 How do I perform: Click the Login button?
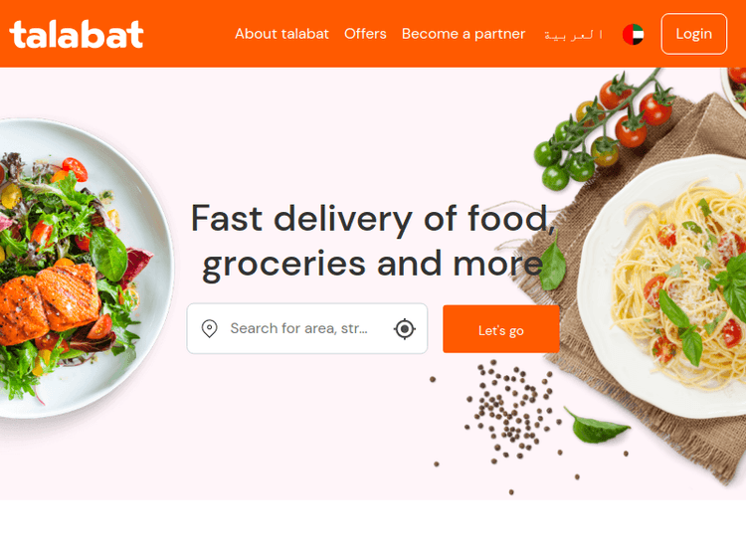click(693, 34)
